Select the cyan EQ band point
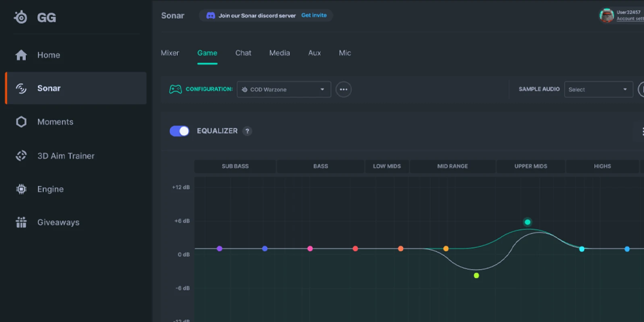The height and width of the screenshot is (322, 644). pyautogui.click(x=582, y=249)
